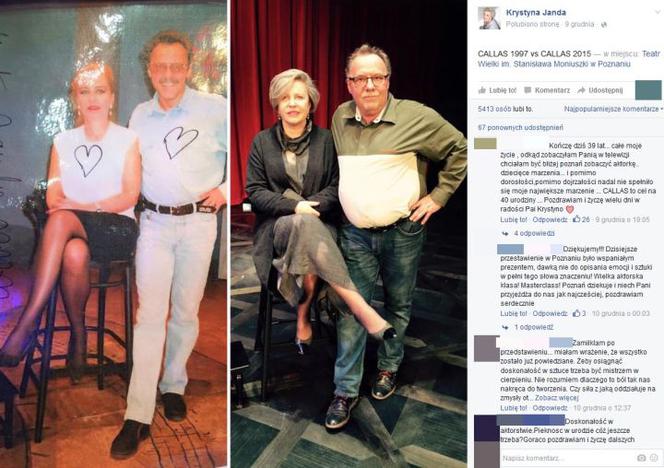Click Lubię to! under the 12:37 comment
This screenshot has width=664, height=468.
[x=514, y=408]
